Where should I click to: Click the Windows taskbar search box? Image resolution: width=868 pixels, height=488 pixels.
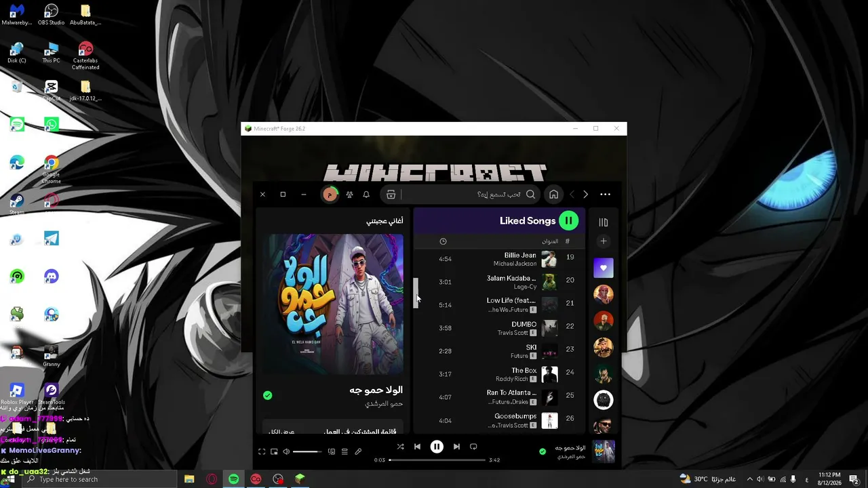tap(98, 479)
